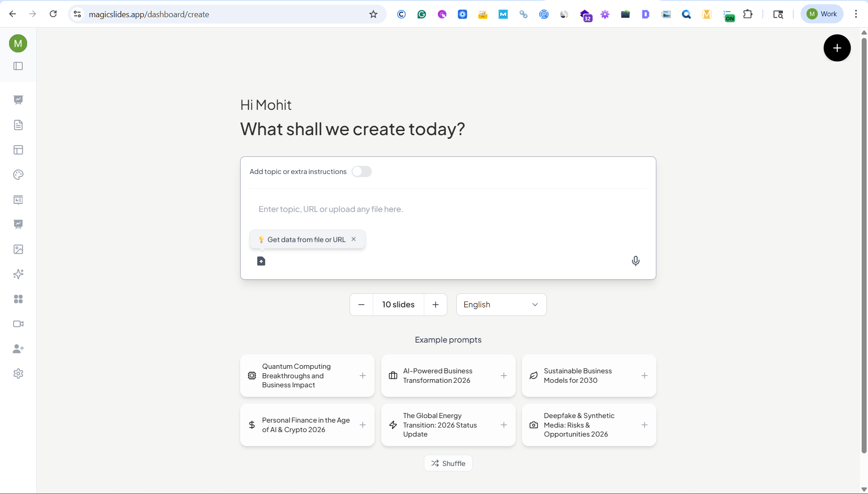
Task: Dismiss the Get data from file tooltip
Action: 354,239
